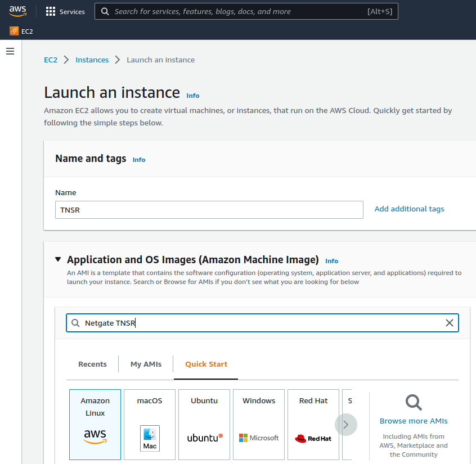476x464 pixels.
Task: Pick the Red Hat AMI tile
Action: coord(313,424)
